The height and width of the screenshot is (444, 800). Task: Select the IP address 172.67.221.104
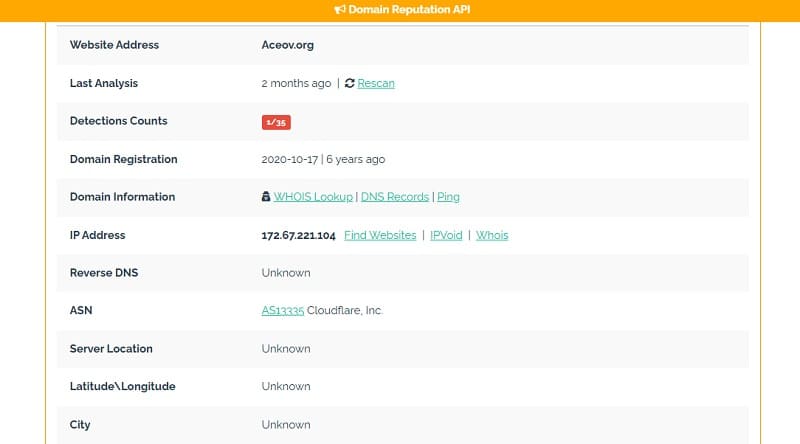(298, 235)
